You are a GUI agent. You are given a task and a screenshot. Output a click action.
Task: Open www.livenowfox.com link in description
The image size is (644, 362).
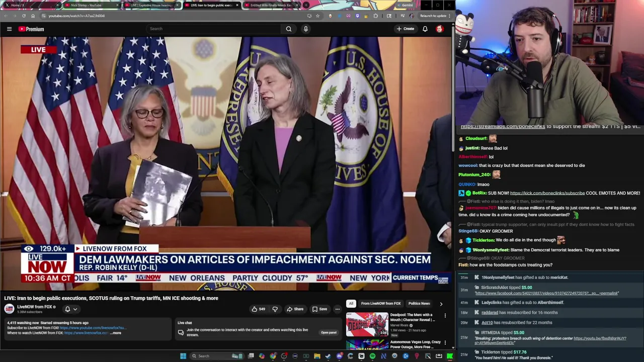[86, 333]
